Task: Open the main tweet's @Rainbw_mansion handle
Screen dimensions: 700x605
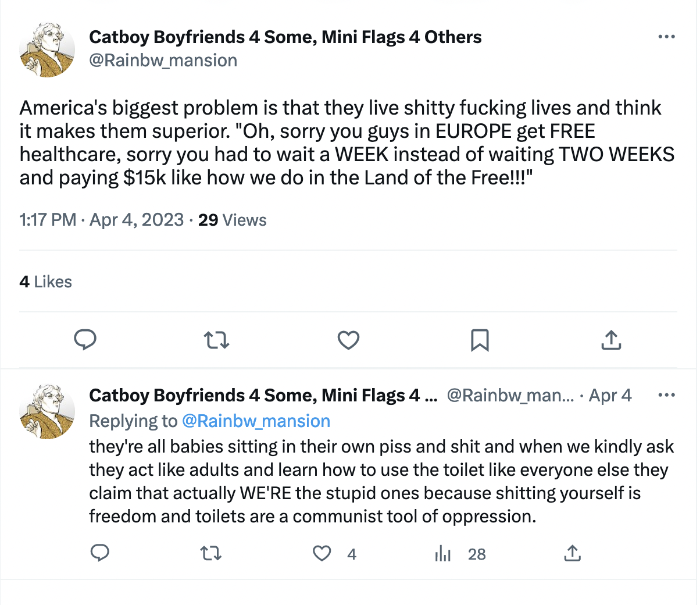Action: tap(163, 61)
